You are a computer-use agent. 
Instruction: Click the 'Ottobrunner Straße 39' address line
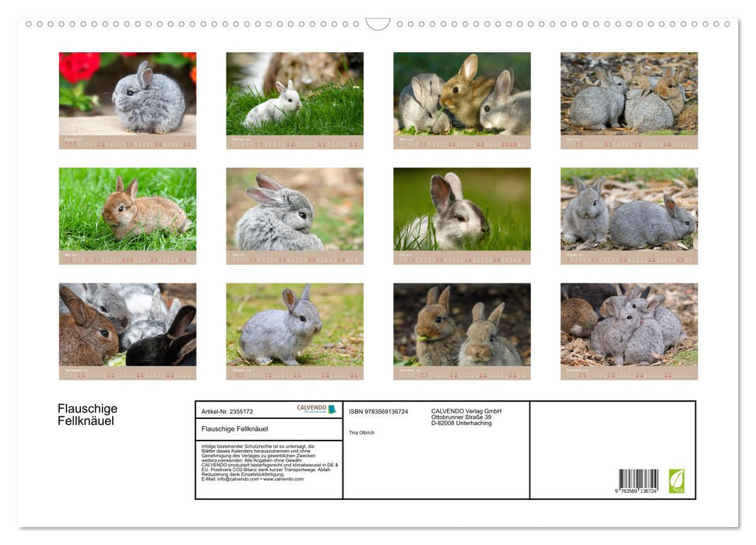[462, 417]
